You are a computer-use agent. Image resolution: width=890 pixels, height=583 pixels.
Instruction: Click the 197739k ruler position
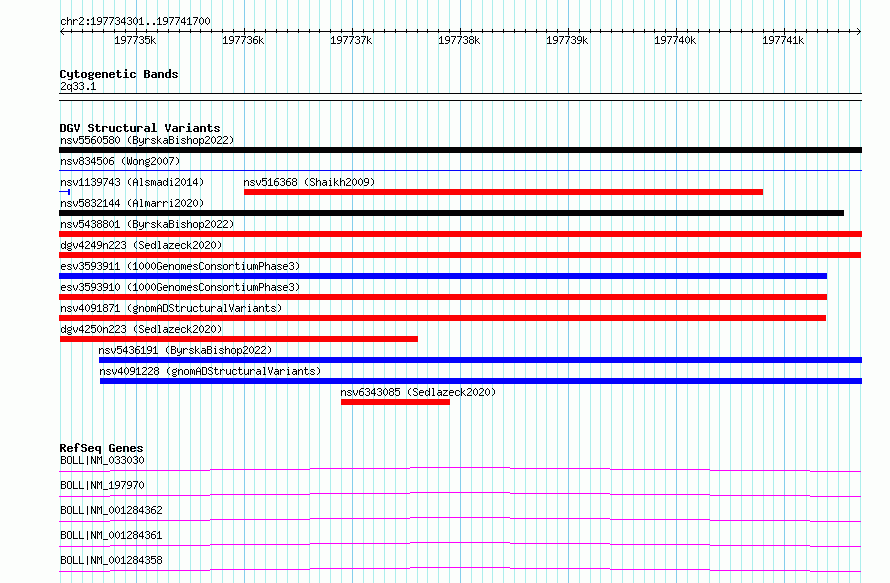567,40
